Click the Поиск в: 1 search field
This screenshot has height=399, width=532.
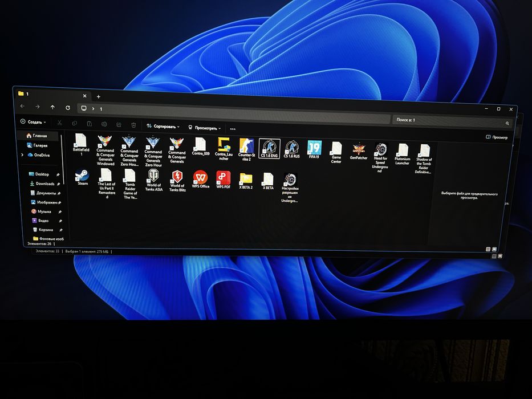tap(452, 121)
